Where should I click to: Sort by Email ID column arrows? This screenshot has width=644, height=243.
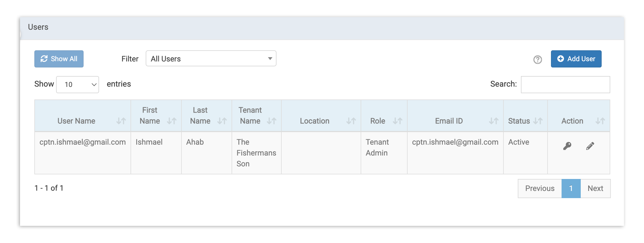click(x=494, y=121)
